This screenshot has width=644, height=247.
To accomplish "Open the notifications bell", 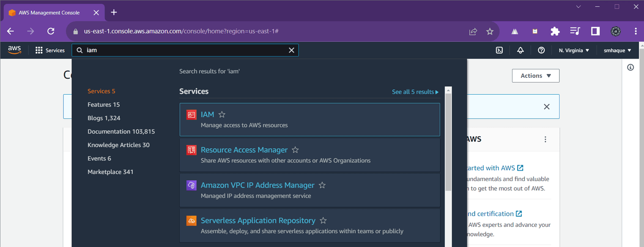I will 520,50.
